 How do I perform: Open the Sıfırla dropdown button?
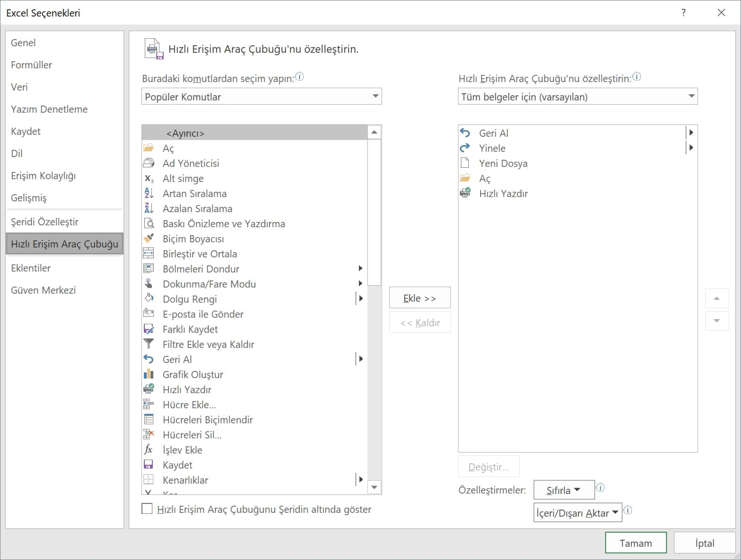click(x=564, y=490)
